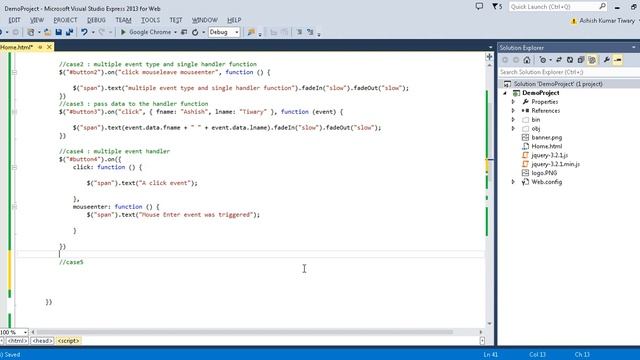Click the Redo arrow icon
640x360 pixels.
coord(102,32)
